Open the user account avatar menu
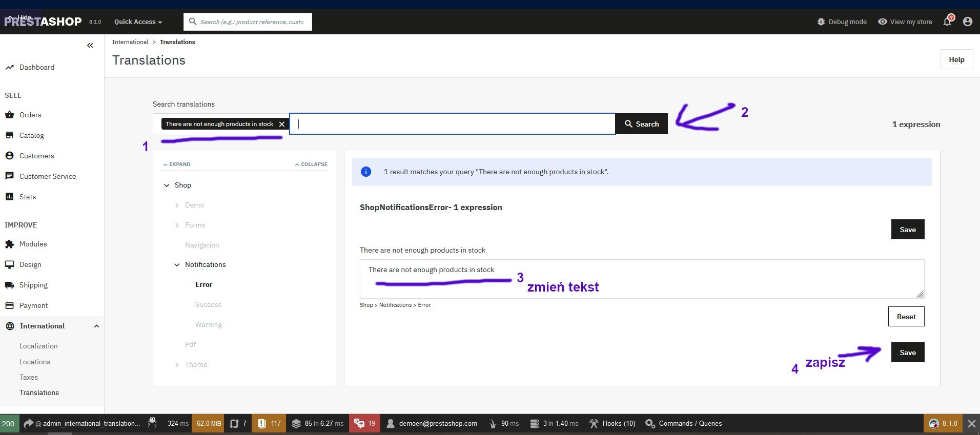This screenshot has width=980, height=435. tap(968, 22)
